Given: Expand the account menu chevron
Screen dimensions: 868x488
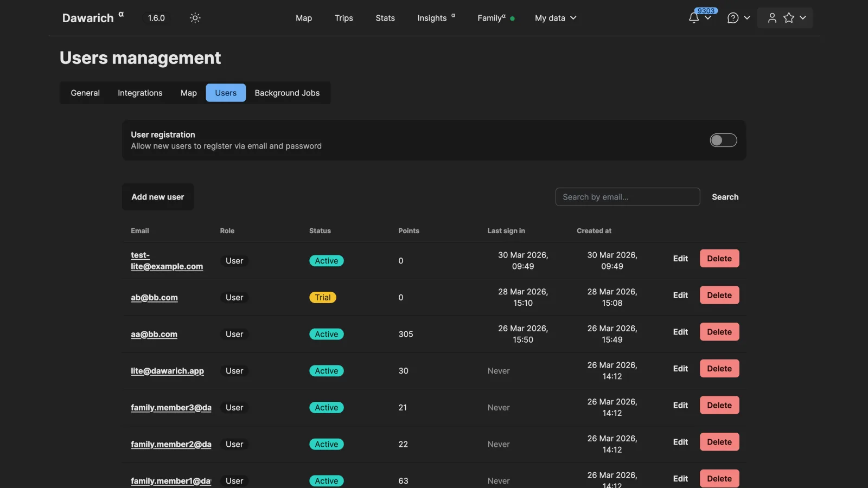Looking at the screenshot, I should tap(803, 18).
